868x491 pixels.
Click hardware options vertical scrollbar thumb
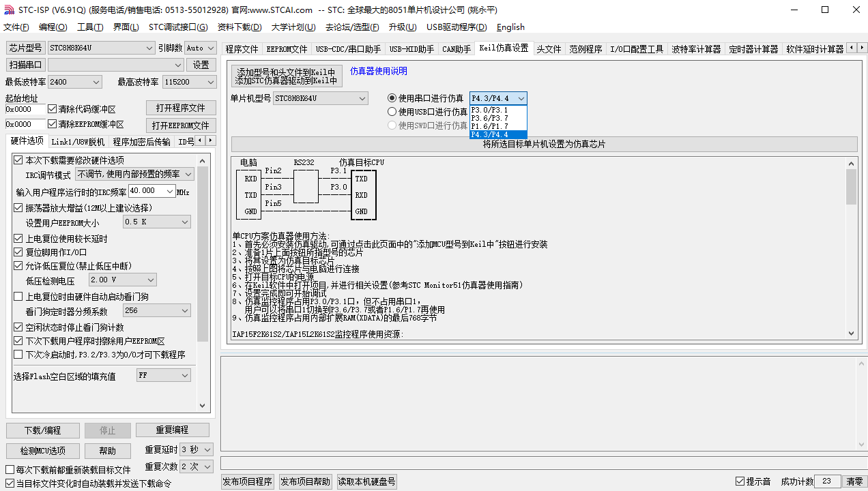click(203, 254)
